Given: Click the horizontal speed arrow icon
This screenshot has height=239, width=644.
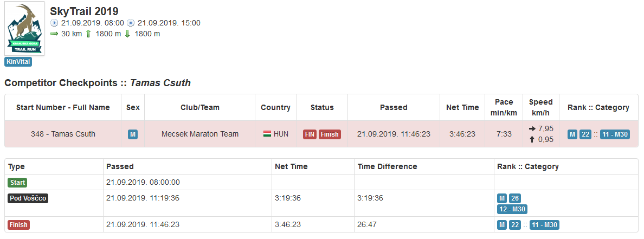Looking at the screenshot, I should click(532, 128).
